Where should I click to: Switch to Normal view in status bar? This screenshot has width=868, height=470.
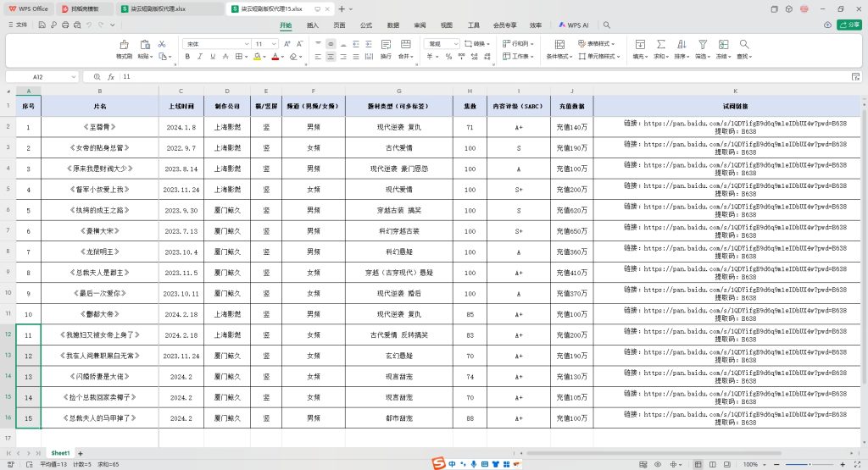[x=698, y=464]
